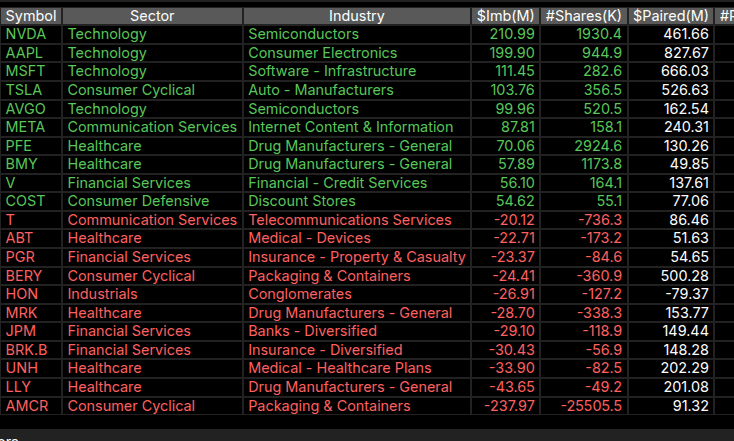Select the ABT symbol cell
This screenshot has height=441, width=734.
coord(31,238)
